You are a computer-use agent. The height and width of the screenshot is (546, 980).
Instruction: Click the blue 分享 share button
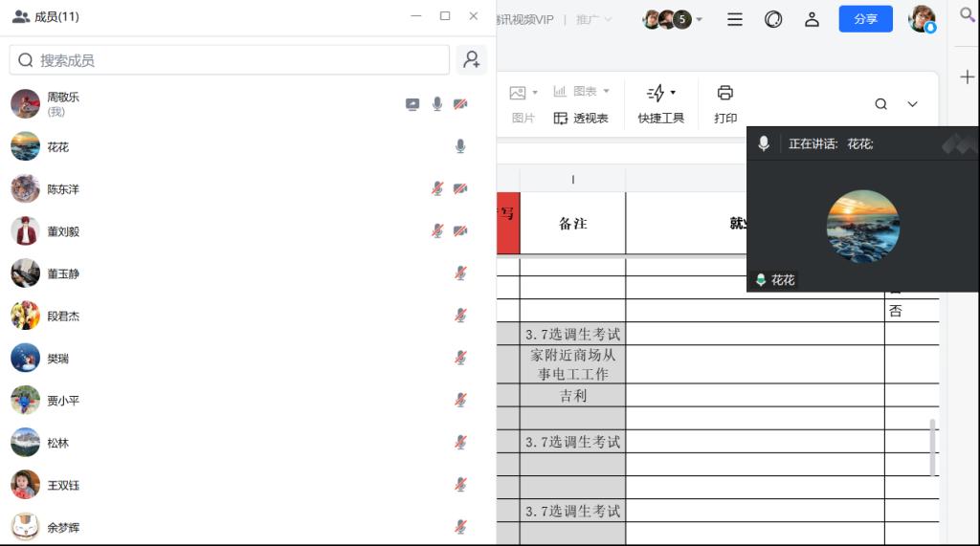[865, 19]
